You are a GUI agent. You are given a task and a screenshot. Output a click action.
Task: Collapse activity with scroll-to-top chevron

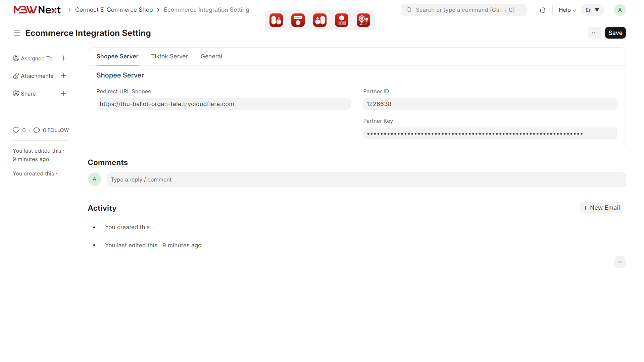(x=620, y=262)
